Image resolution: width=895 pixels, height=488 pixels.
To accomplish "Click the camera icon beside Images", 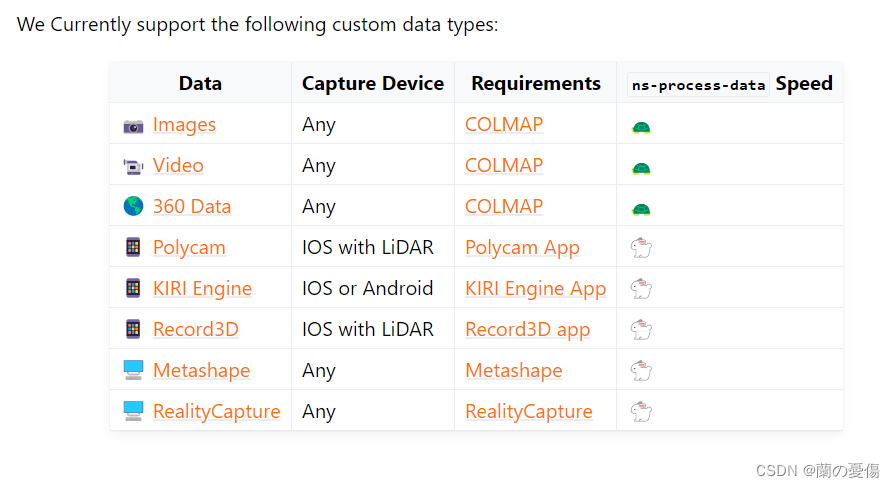I will [x=133, y=126].
